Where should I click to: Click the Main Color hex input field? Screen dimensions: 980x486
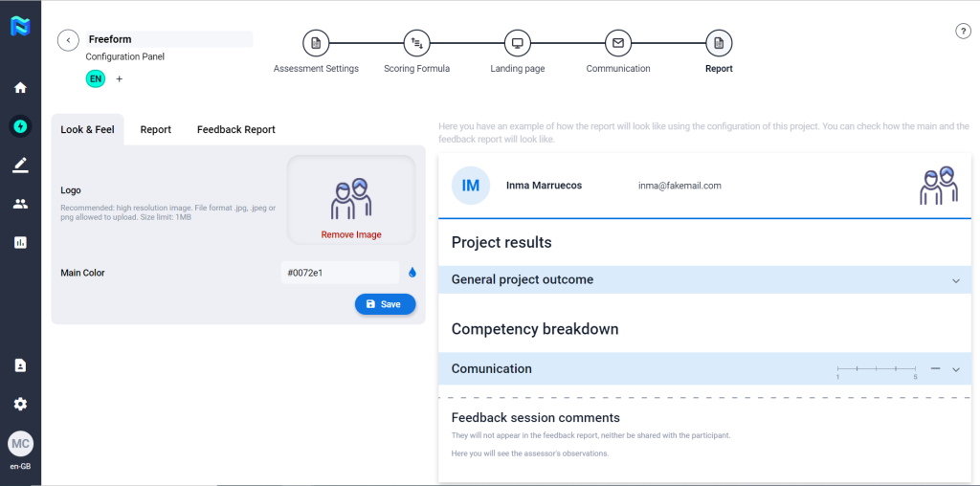pos(339,273)
